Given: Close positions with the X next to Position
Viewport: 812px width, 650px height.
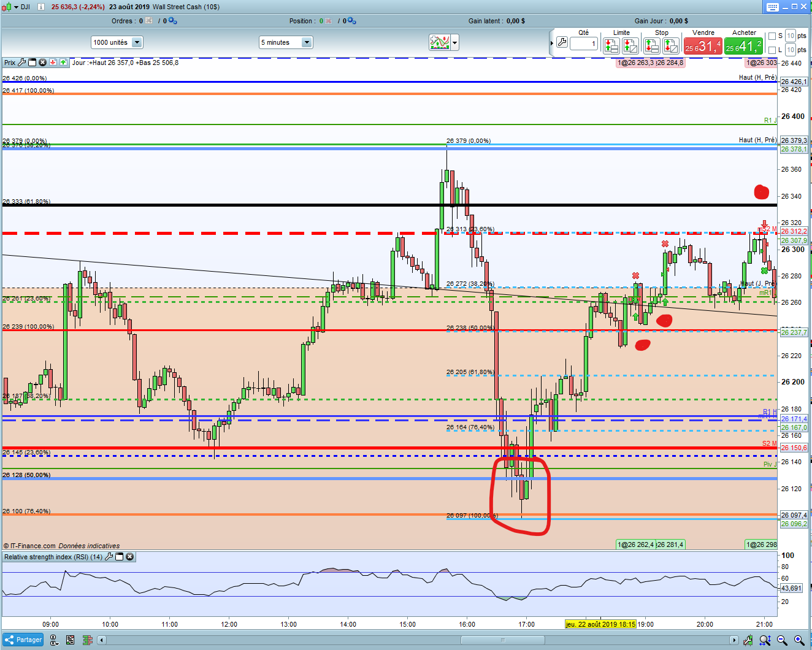Looking at the screenshot, I should click(x=329, y=21).
